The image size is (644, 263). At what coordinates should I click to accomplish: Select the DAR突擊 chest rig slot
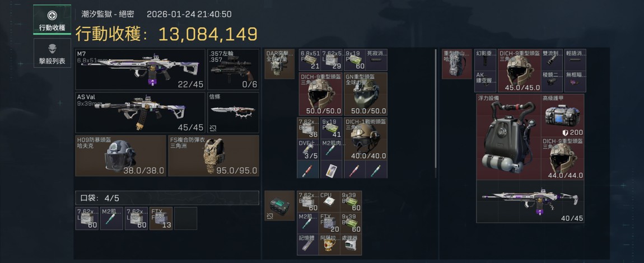[279, 64]
